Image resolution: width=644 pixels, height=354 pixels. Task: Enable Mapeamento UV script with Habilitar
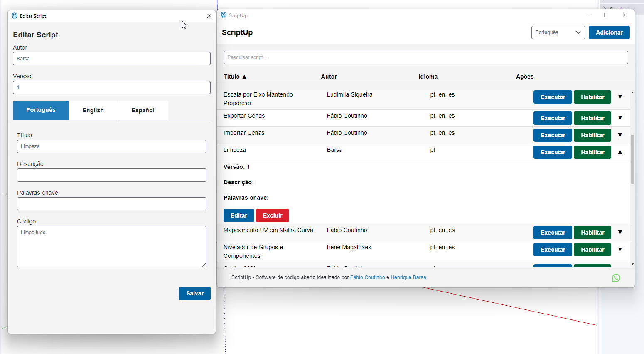[592, 233]
